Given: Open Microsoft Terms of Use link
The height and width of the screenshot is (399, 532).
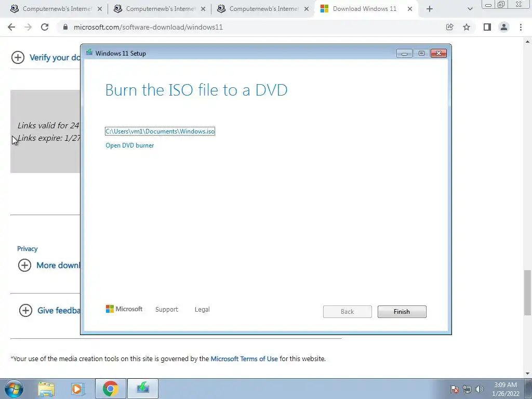Looking at the screenshot, I should coord(244,358).
